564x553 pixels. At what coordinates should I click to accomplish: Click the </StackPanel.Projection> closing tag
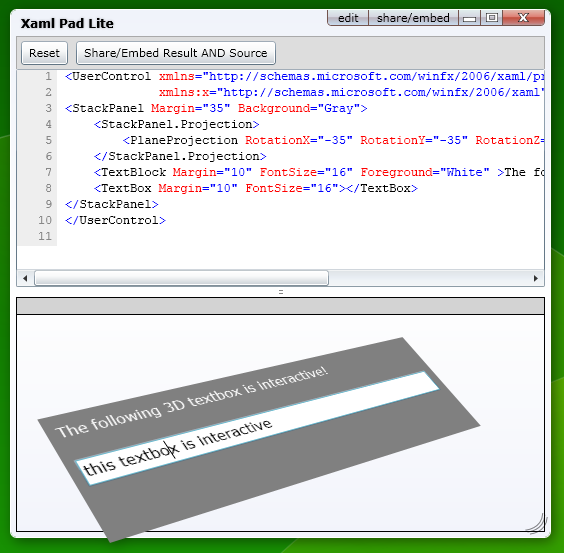180,156
